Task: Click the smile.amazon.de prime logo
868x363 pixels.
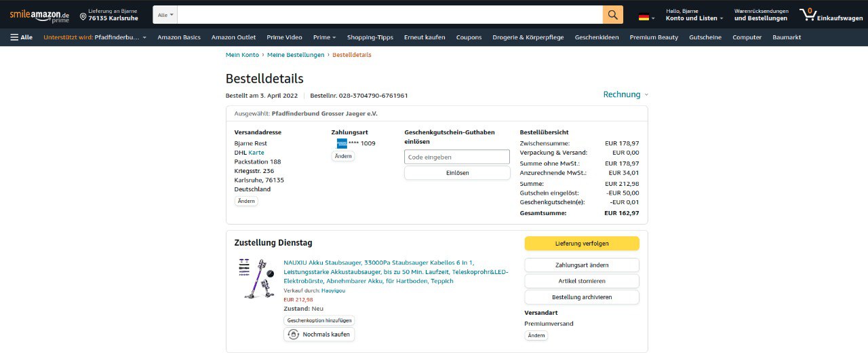Action: [39, 16]
